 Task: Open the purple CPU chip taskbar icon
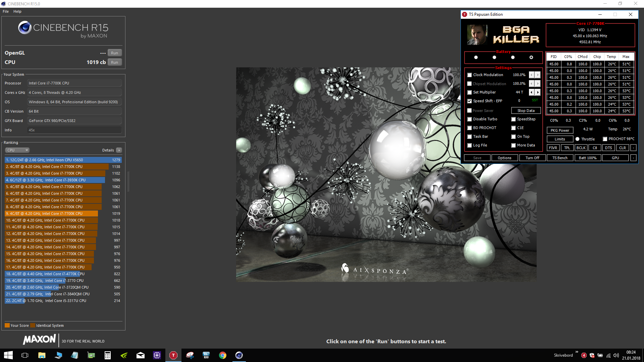[x=157, y=355]
